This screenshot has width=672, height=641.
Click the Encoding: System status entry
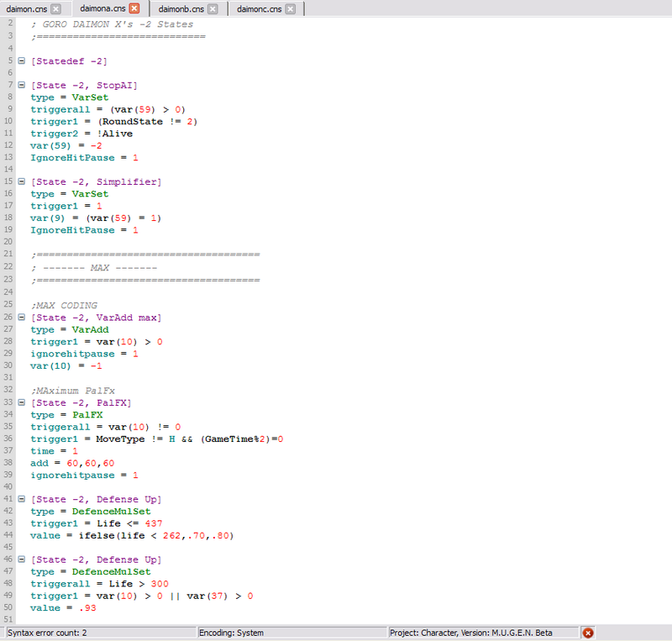(292, 633)
